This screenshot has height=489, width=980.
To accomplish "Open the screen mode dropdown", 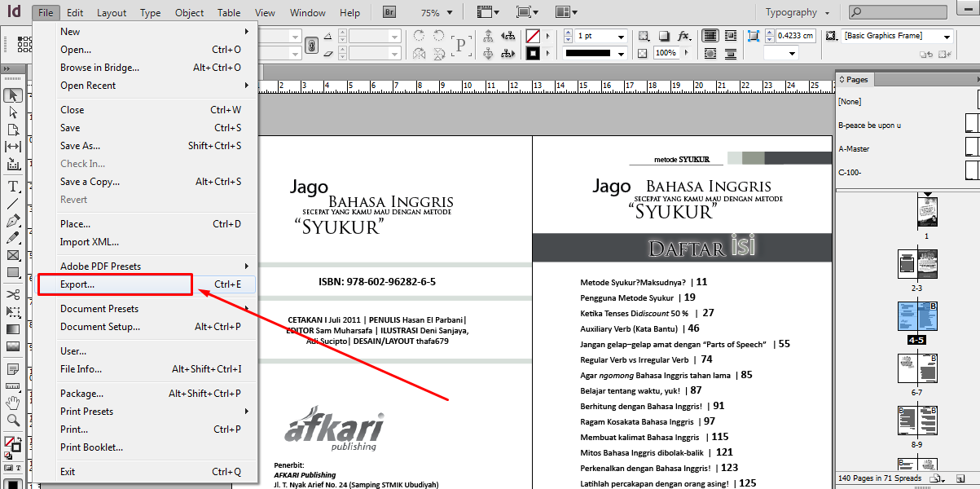I will 525,12.
